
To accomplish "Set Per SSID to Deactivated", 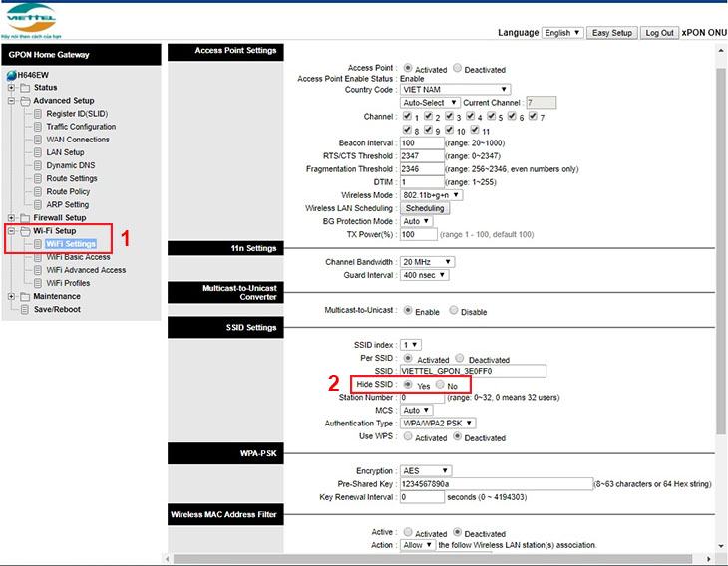I will [x=459, y=358].
